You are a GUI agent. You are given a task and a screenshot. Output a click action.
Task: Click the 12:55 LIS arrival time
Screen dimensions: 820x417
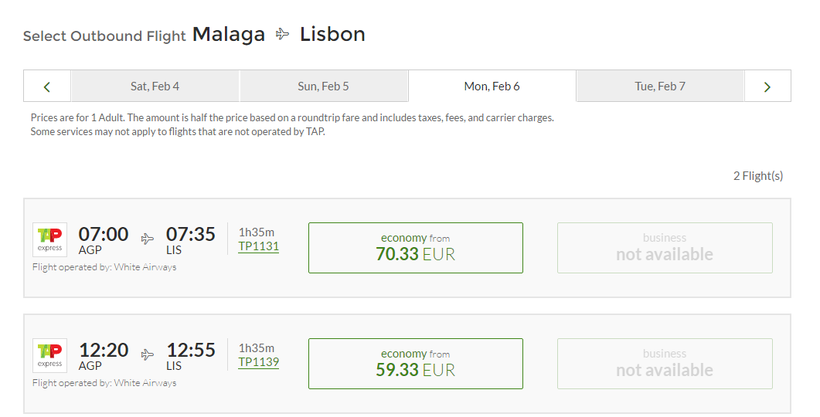pyautogui.click(x=190, y=356)
